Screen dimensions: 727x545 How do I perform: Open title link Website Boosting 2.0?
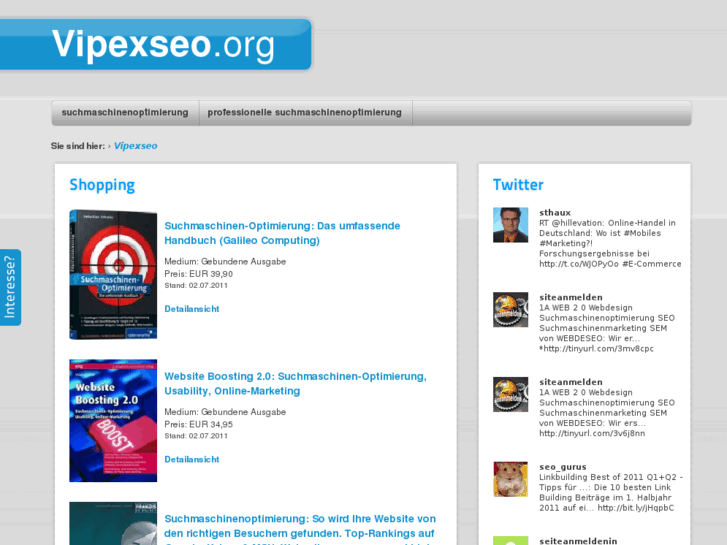295,384
